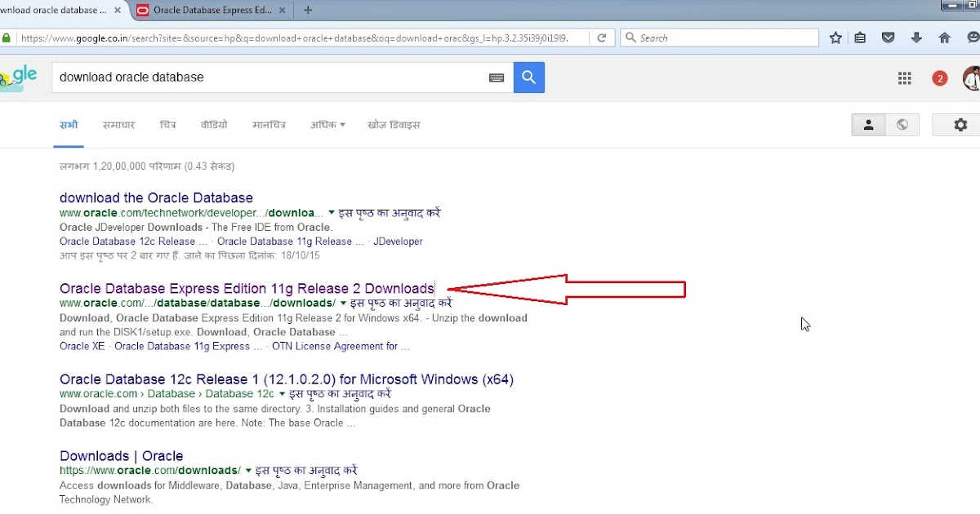Click the result count text 'लगभग 1,20,00,000 परिणाम'

[120, 166]
